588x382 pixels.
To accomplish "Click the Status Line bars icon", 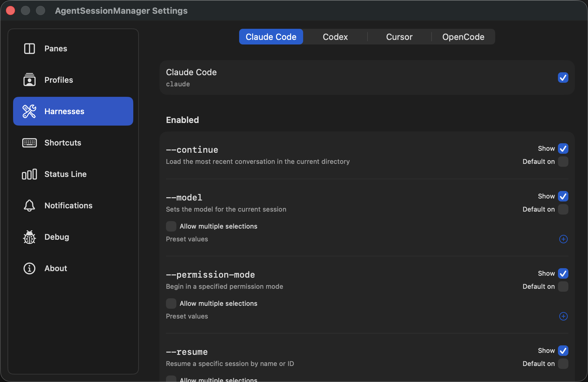I will click(x=29, y=174).
